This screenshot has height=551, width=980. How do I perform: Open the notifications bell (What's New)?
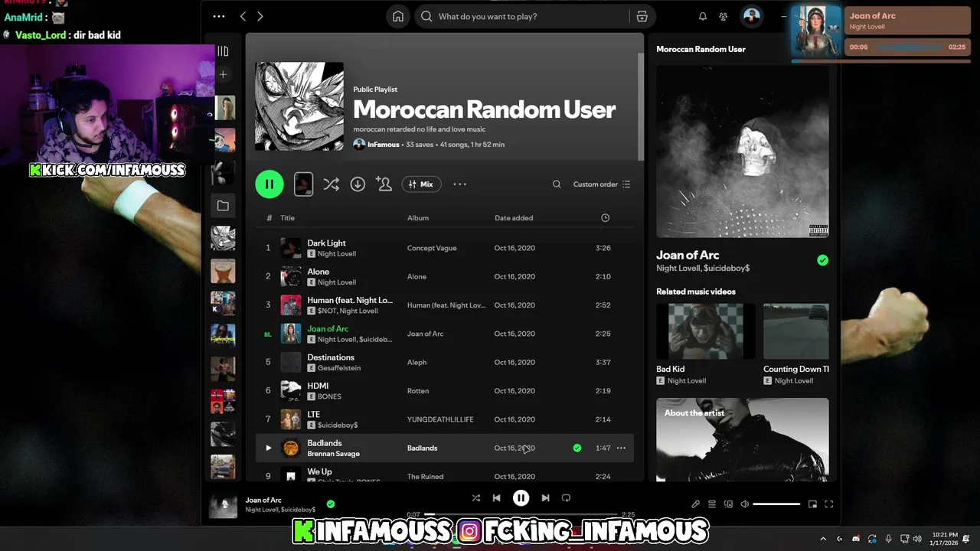(702, 16)
